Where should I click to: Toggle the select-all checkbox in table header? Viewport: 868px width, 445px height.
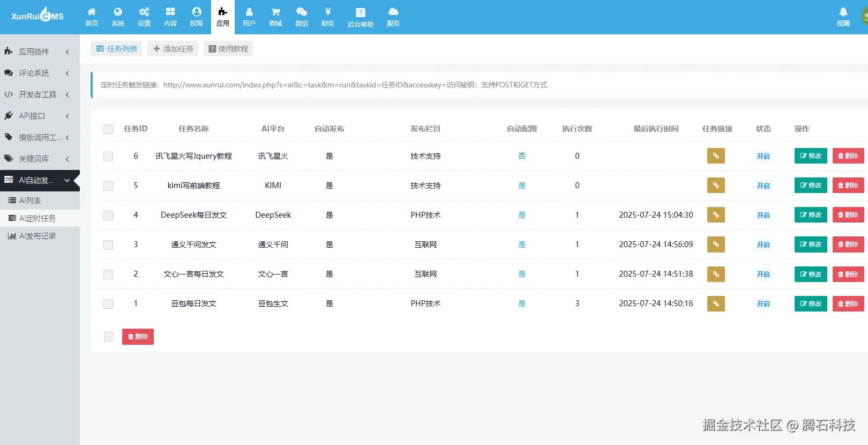(108, 129)
